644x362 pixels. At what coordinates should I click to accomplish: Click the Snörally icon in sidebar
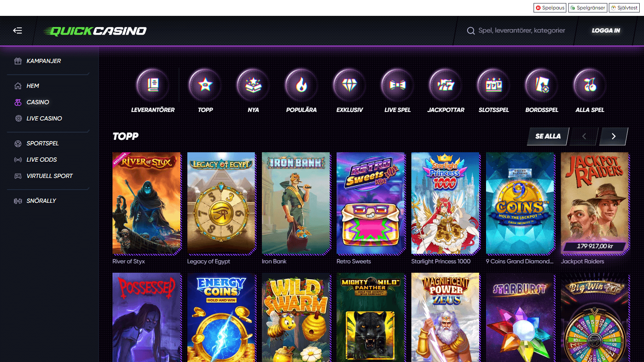coord(18,201)
